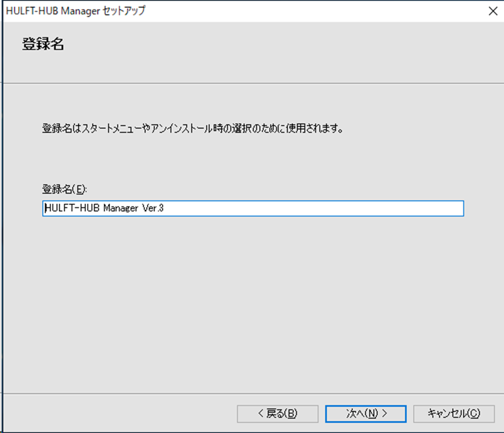Close the HULFT-HUB Manager setup window

click(493, 11)
